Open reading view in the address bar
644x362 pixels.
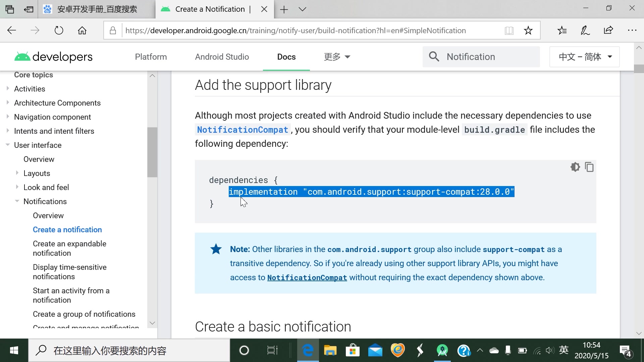point(509,30)
